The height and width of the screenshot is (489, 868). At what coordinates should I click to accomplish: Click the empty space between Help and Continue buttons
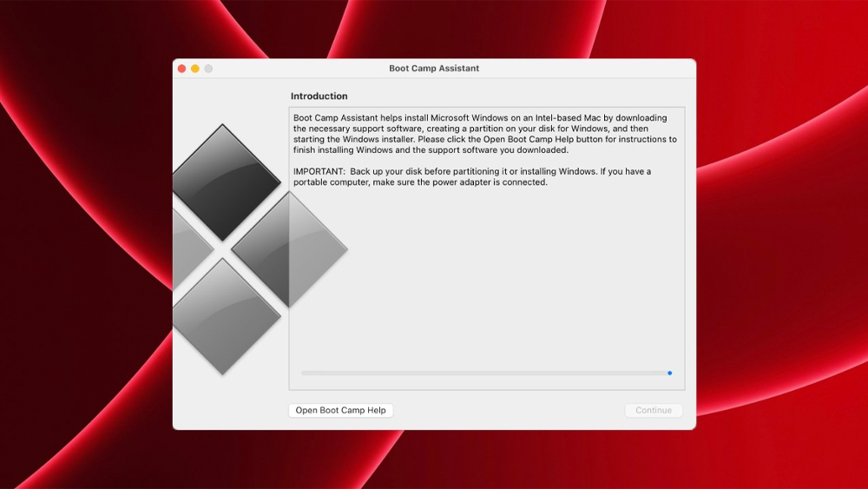pos(508,410)
